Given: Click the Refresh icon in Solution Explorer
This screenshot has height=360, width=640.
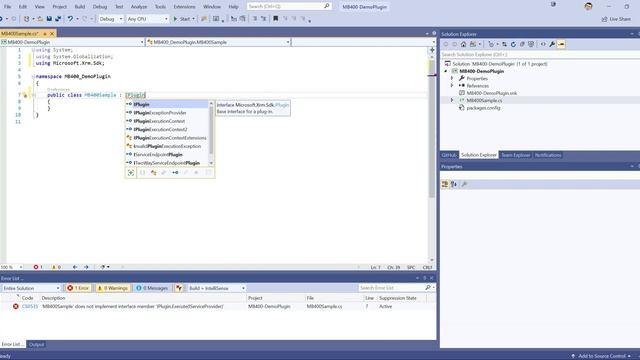Looking at the screenshot, I should pyautogui.click(x=513, y=44).
